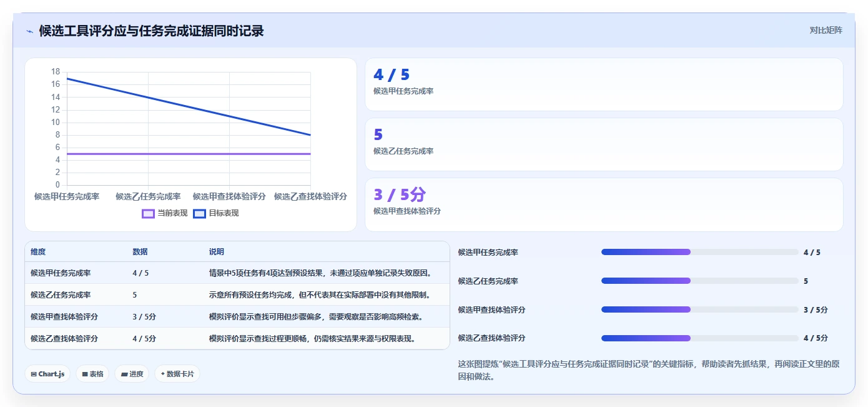Click the title 候选工具评分应与任务完成证据同时记录
Image resolution: width=868 pixels, height=407 pixels.
(151, 31)
